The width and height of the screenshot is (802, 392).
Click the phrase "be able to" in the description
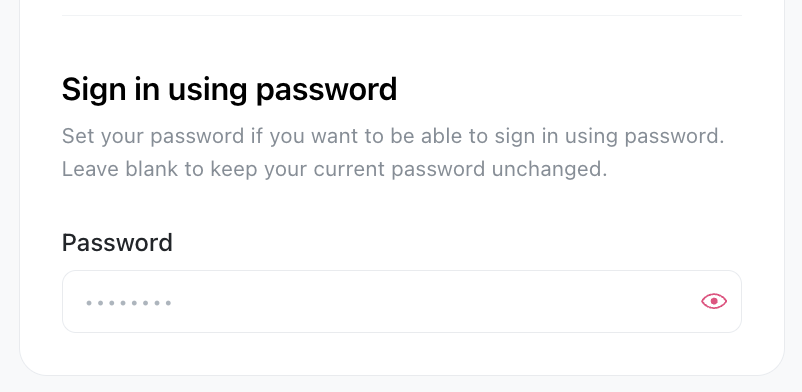[435, 137]
